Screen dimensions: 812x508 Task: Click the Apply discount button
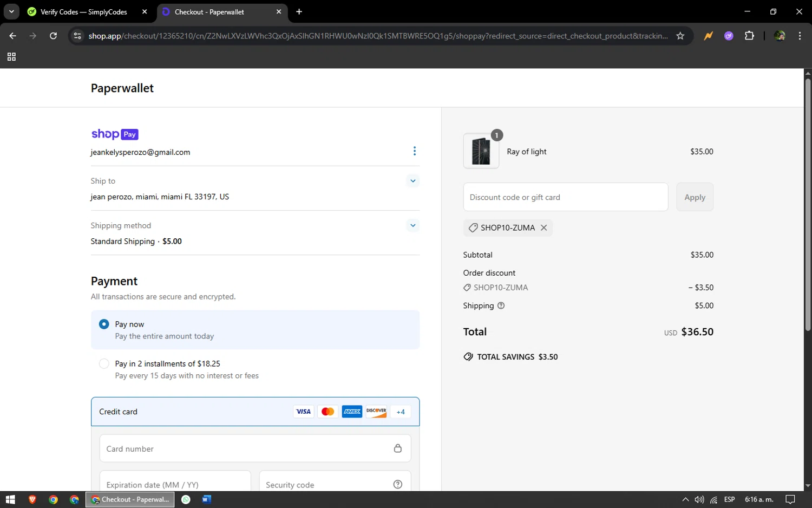[x=695, y=197]
